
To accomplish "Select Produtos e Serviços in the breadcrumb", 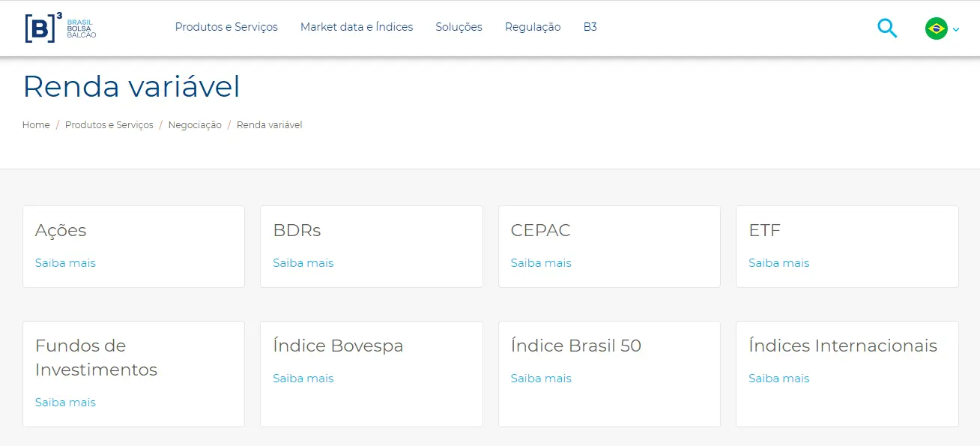I will click(109, 124).
